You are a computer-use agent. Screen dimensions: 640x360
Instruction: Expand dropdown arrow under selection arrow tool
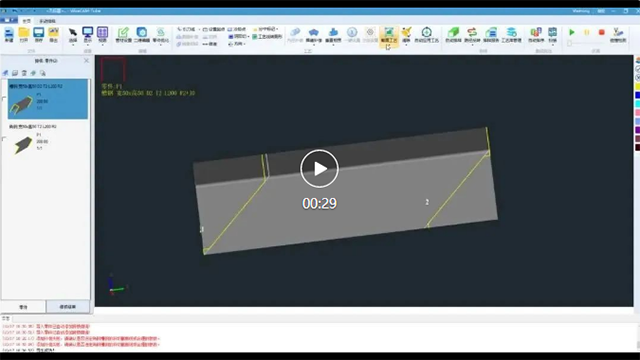click(73, 44)
